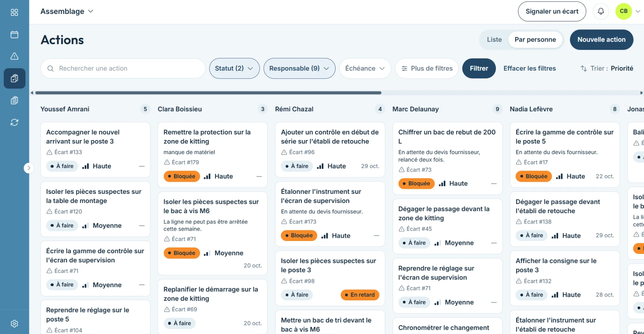Expand the sidebar with the arrow handle
Viewport: 644px width, 334px height.
coord(29,168)
